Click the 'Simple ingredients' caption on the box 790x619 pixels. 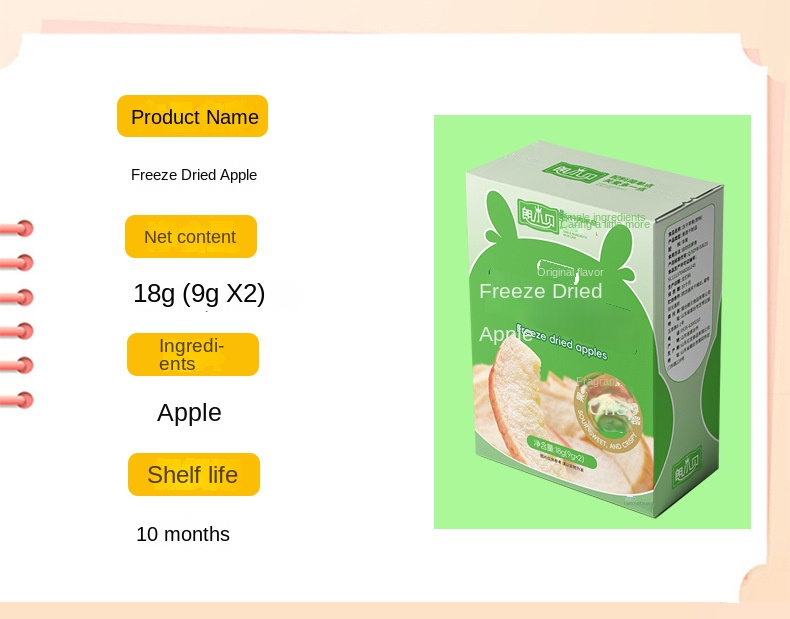604,217
